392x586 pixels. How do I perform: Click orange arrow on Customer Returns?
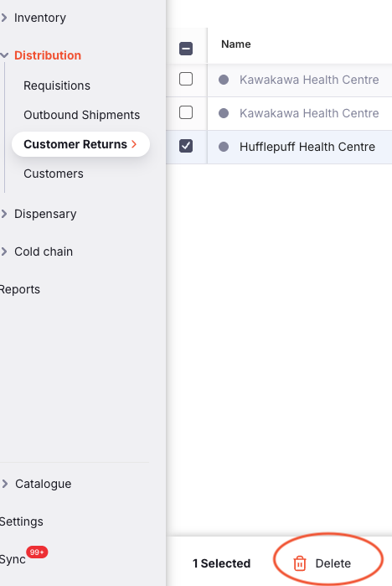(134, 144)
